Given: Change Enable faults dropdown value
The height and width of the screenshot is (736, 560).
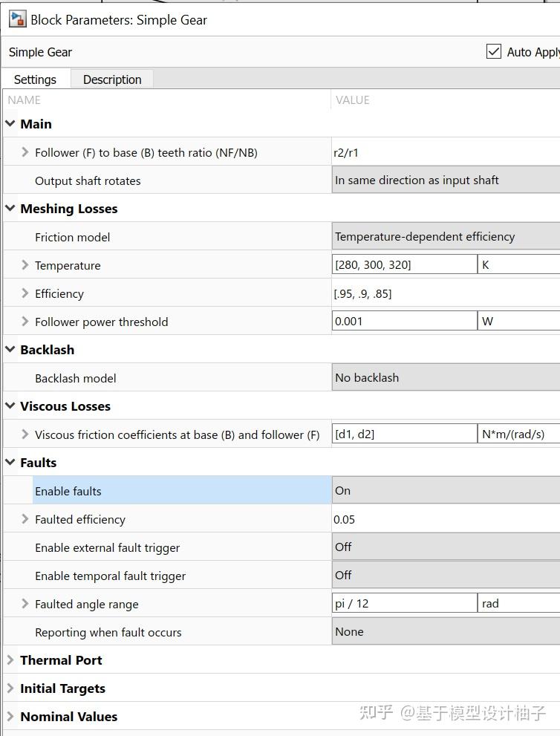Looking at the screenshot, I should (x=446, y=491).
